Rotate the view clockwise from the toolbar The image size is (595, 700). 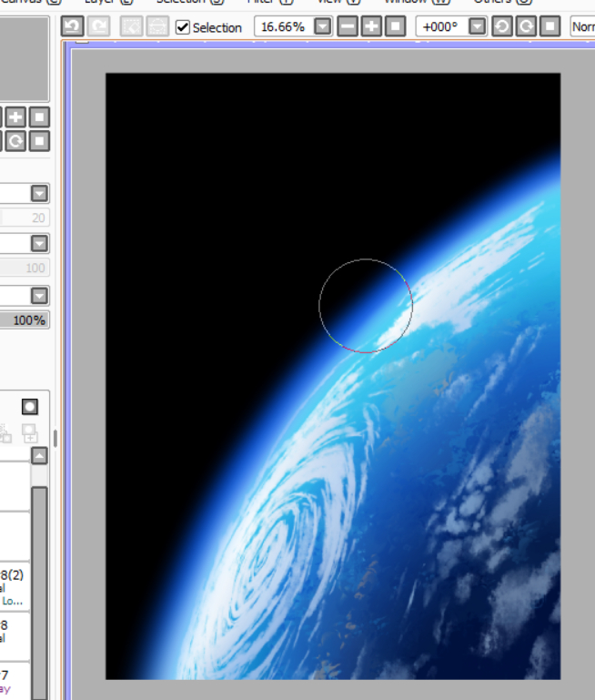pos(526,26)
